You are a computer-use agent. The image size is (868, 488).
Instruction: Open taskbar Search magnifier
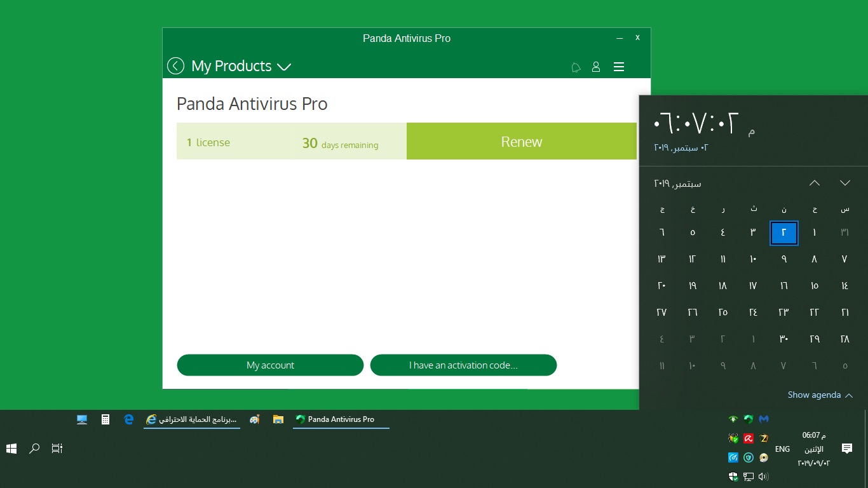[34, 449]
